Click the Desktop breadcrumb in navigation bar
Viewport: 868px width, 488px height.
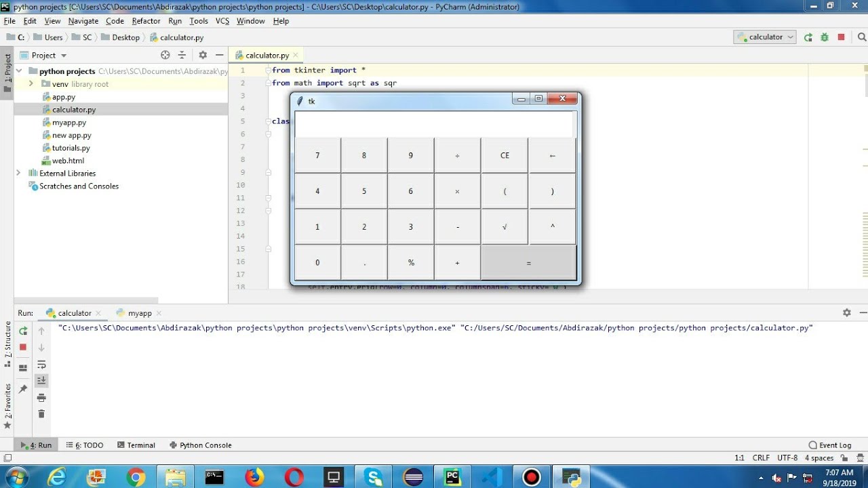click(121, 37)
